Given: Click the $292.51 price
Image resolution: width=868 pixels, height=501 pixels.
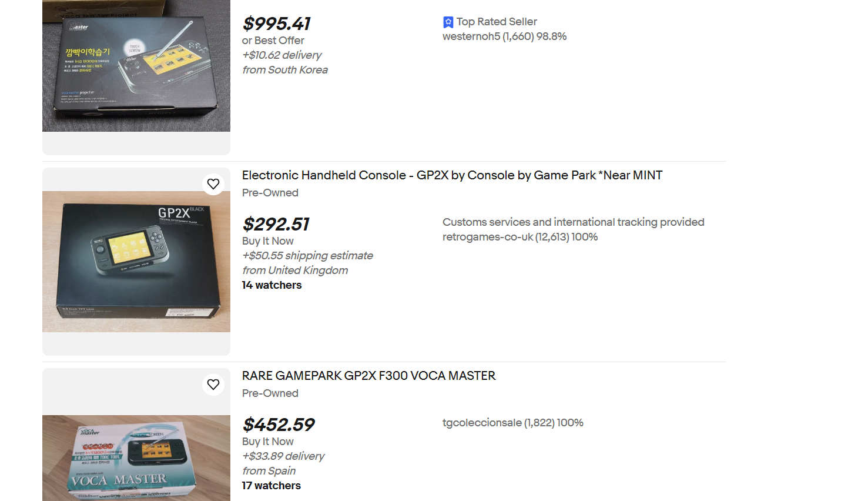Looking at the screenshot, I should (276, 224).
